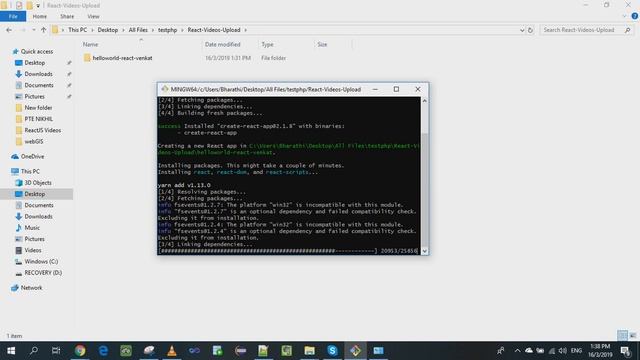Image resolution: width=640 pixels, height=360 pixels.
Task: Click 'Desktop' in the address breadcrumb
Action: (x=108, y=30)
